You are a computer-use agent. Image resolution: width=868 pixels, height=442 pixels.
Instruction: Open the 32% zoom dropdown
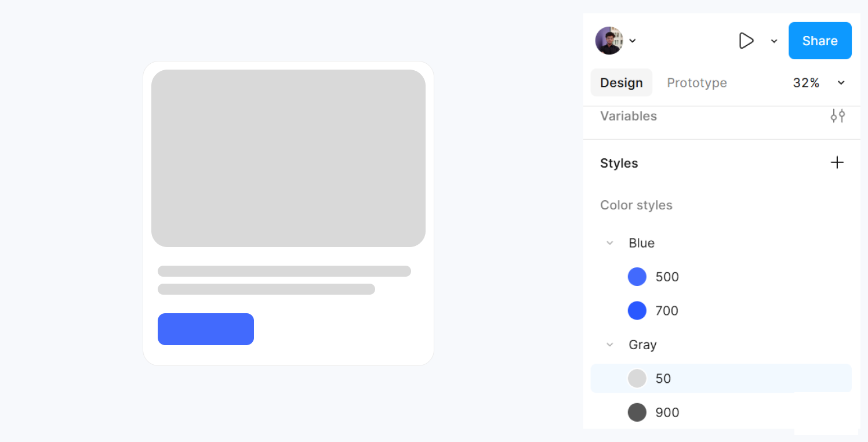click(x=841, y=83)
